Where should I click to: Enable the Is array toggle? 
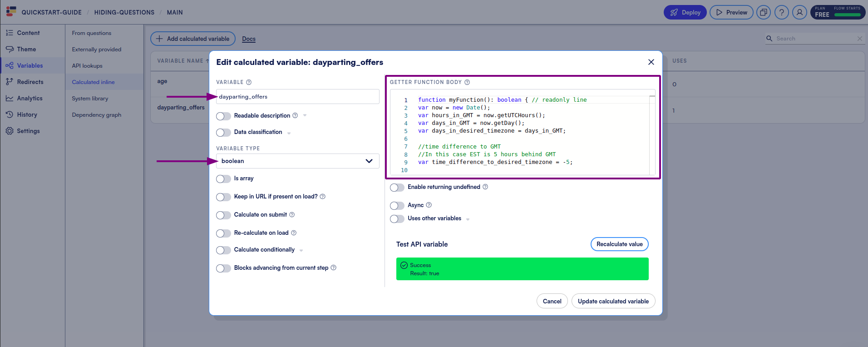223,179
